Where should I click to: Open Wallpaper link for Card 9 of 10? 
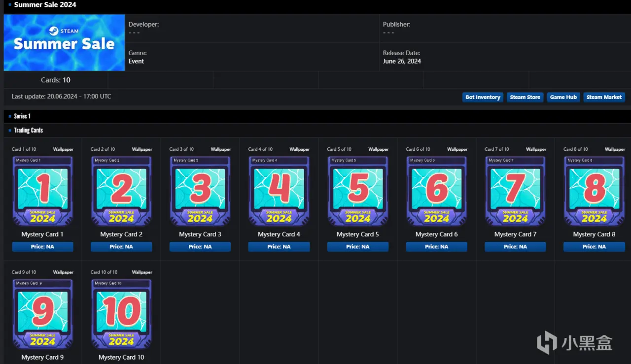click(63, 272)
